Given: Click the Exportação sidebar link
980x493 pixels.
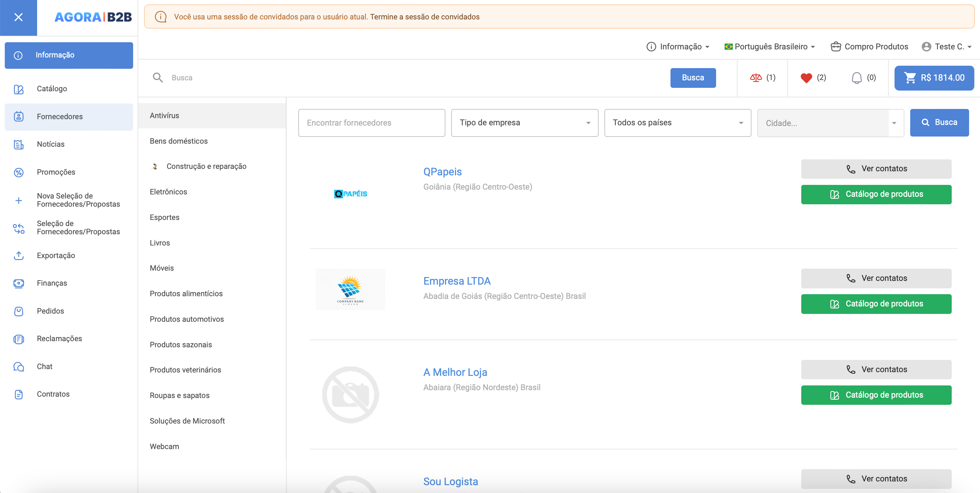Looking at the screenshot, I should pos(55,255).
